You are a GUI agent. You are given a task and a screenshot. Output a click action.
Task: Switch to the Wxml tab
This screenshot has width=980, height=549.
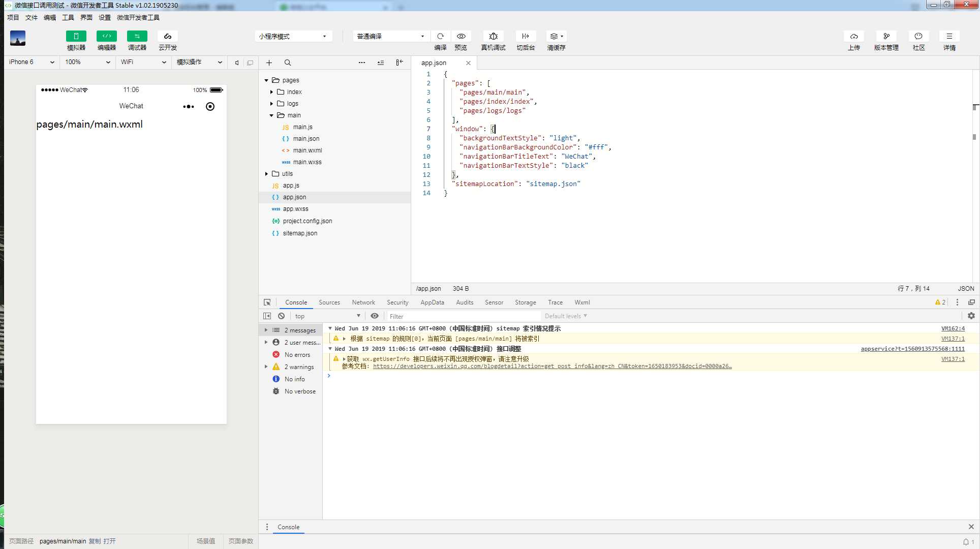pyautogui.click(x=582, y=302)
